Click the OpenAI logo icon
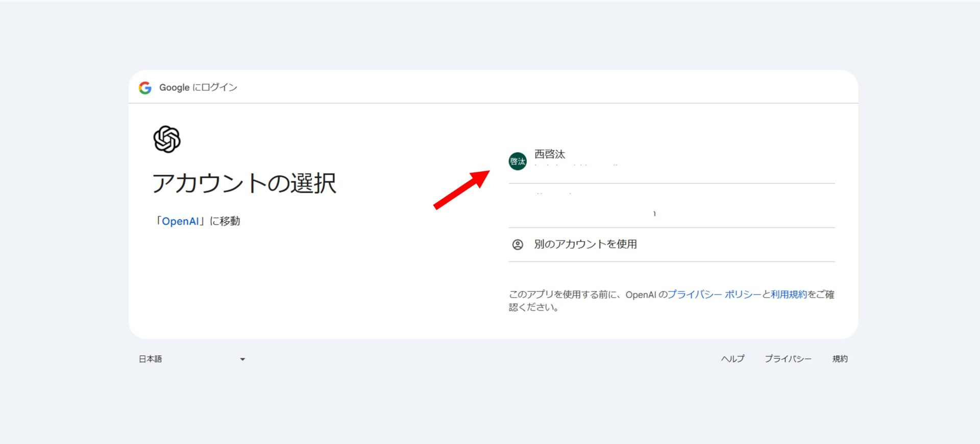The image size is (980, 444). (167, 139)
